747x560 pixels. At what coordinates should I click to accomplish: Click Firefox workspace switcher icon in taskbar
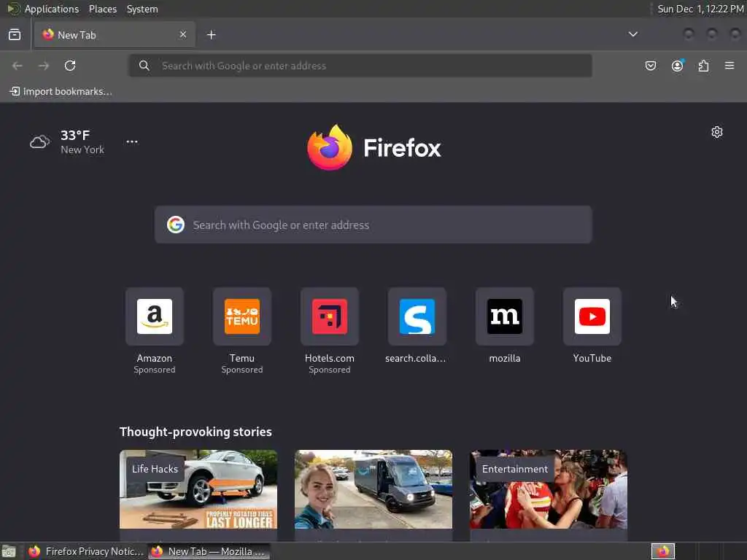(663, 551)
